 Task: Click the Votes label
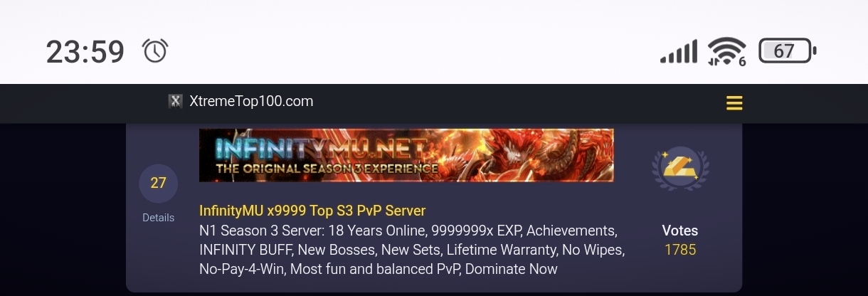point(680,231)
